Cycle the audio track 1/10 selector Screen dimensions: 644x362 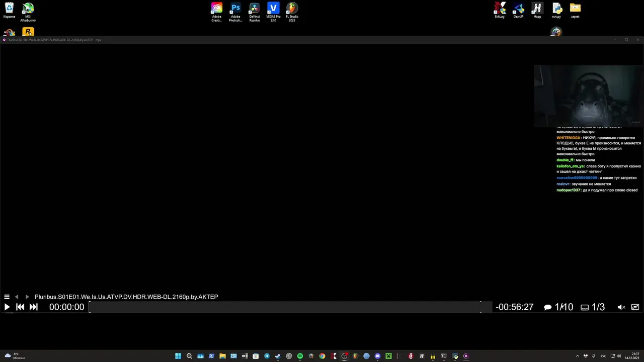(x=558, y=307)
